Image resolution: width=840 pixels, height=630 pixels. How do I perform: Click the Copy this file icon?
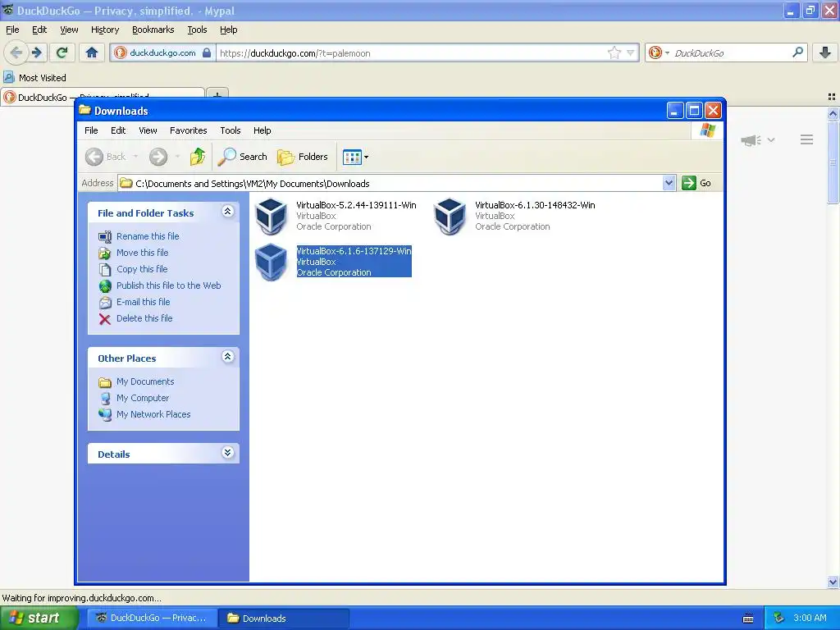coord(105,269)
